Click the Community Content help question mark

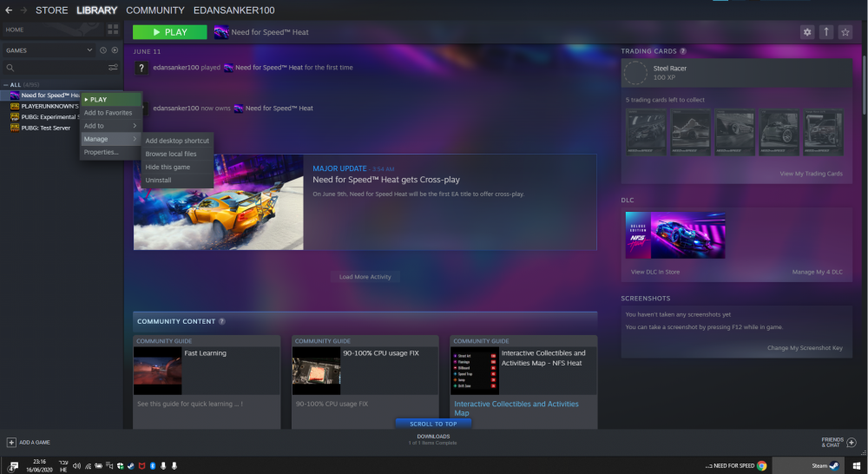tap(222, 321)
